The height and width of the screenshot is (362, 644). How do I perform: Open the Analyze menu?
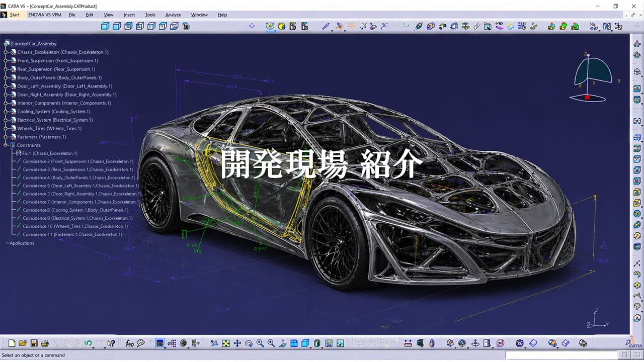(173, 15)
